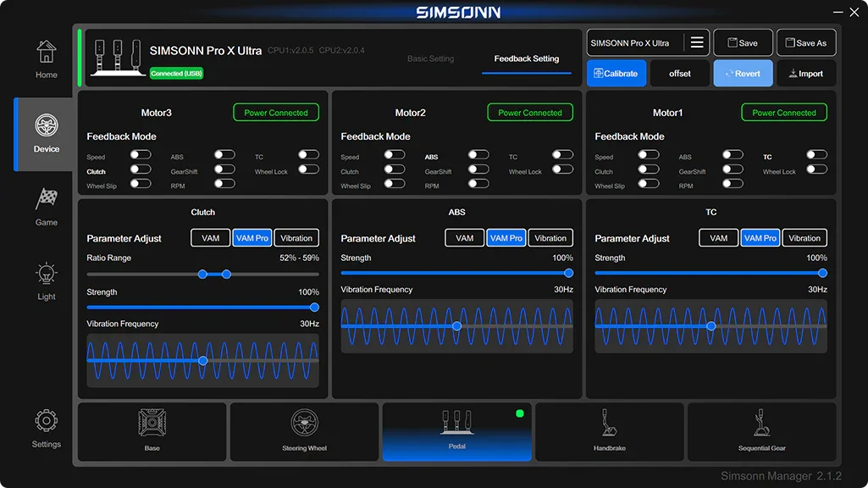The image size is (868, 488).
Task: Open the Light bulb section
Action: (x=46, y=281)
